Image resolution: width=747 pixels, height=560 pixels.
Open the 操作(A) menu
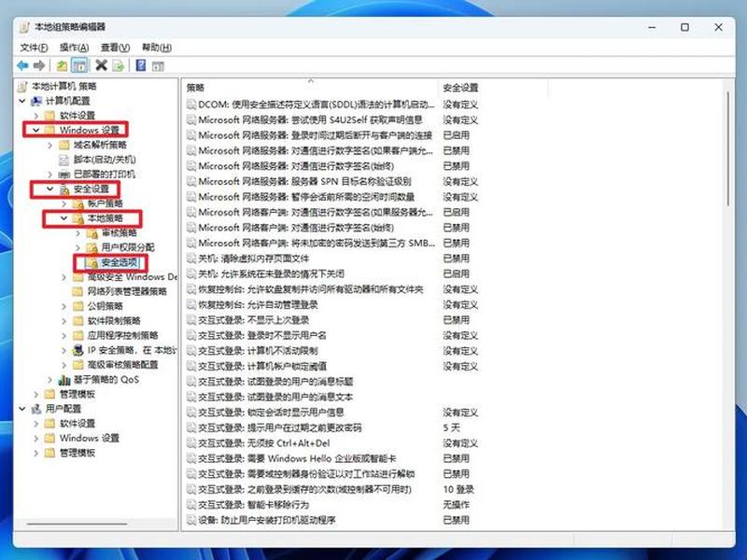coord(75,48)
